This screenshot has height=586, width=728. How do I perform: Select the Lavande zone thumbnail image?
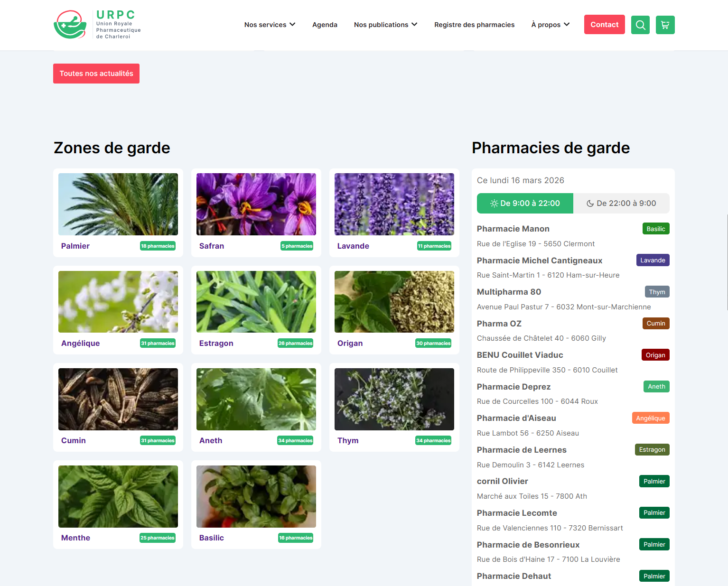pos(394,204)
